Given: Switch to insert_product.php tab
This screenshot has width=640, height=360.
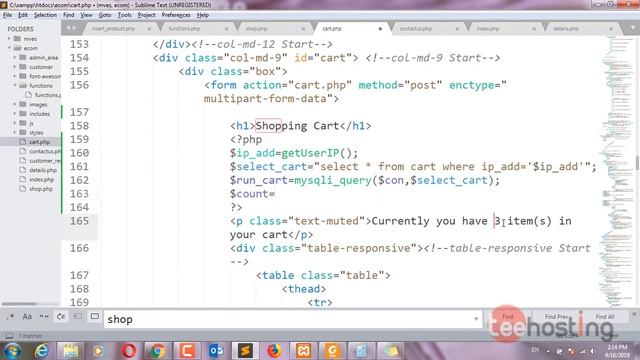Looking at the screenshot, I should point(113,29).
